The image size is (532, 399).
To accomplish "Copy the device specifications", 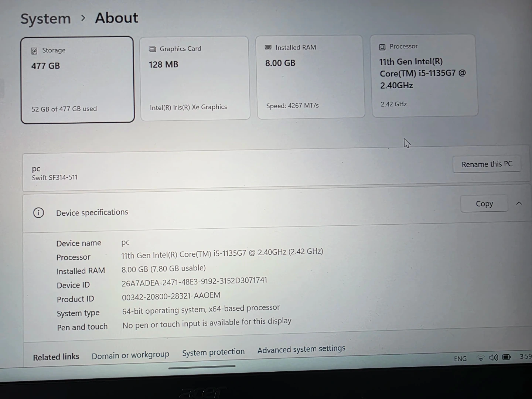I will [484, 204].
